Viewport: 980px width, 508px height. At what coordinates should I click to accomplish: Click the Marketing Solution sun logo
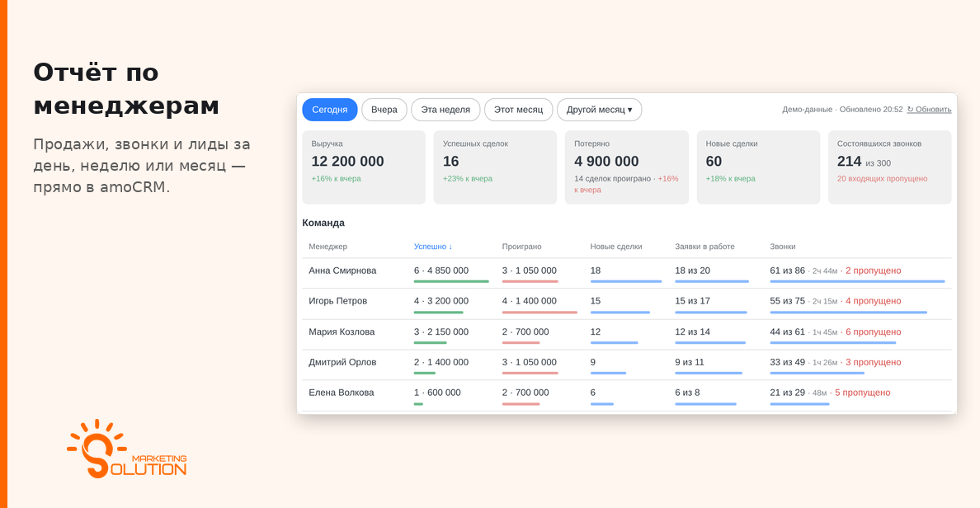click(x=126, y=449)
